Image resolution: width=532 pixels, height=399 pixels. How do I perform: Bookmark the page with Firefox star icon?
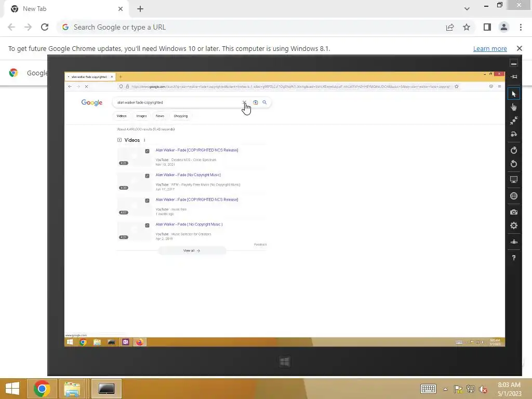tap(457, 87)
